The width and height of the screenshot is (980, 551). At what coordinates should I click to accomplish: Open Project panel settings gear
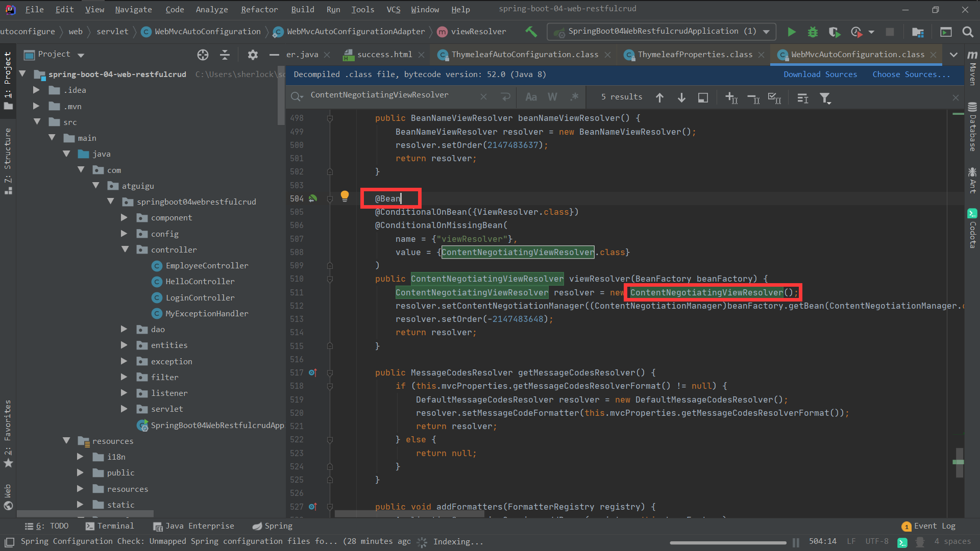click(x=253, y=55)
